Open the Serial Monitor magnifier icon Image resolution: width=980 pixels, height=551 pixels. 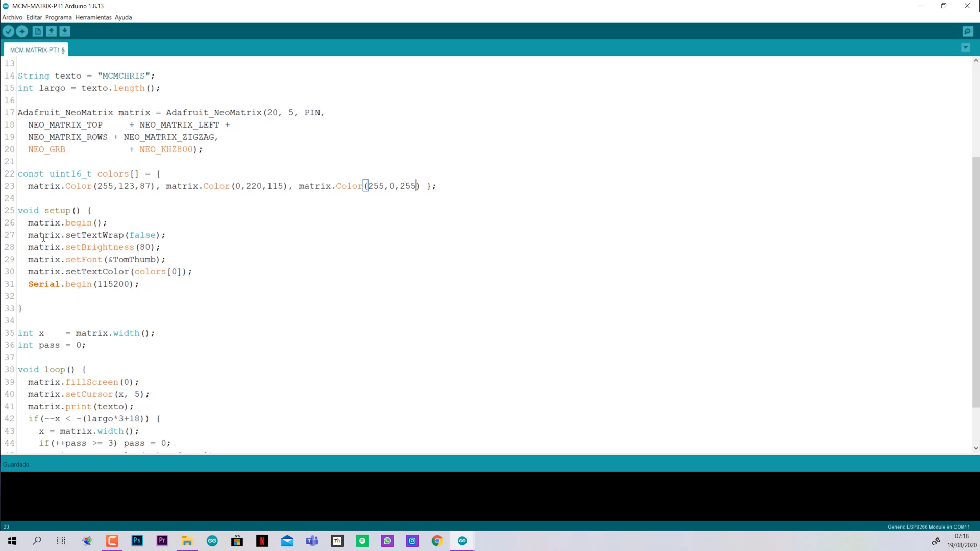pos(968,31)
